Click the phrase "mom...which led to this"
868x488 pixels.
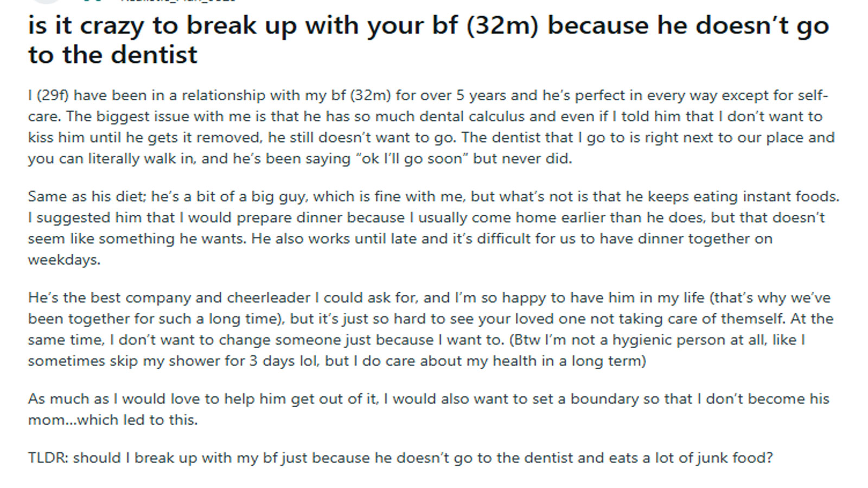pos(113,420)
